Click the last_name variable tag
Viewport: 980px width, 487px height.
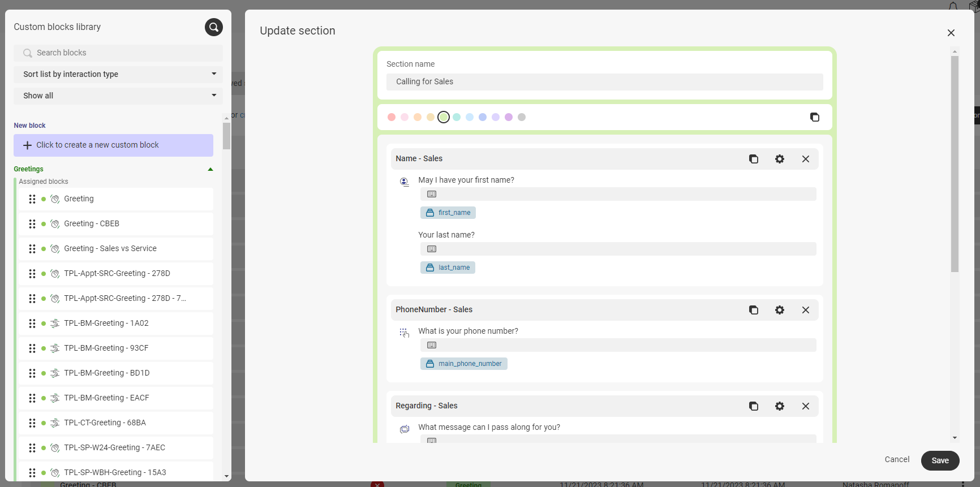coord(448,268)
